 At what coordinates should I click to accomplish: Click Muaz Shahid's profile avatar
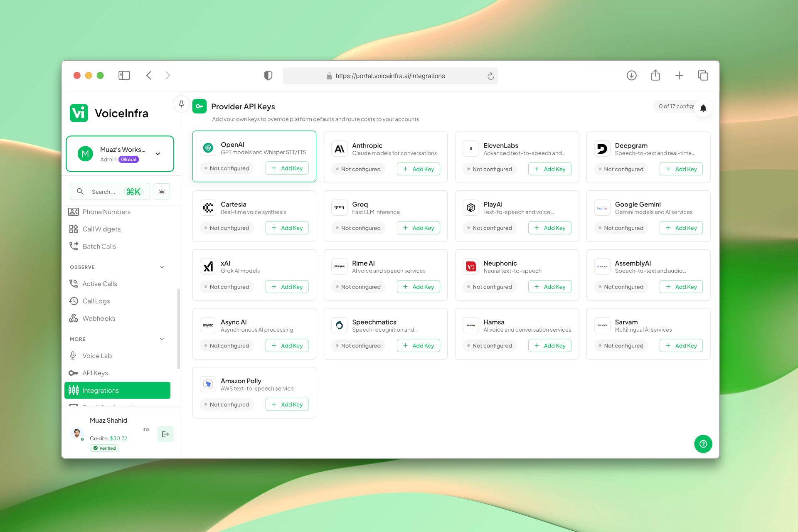point(77,433)
